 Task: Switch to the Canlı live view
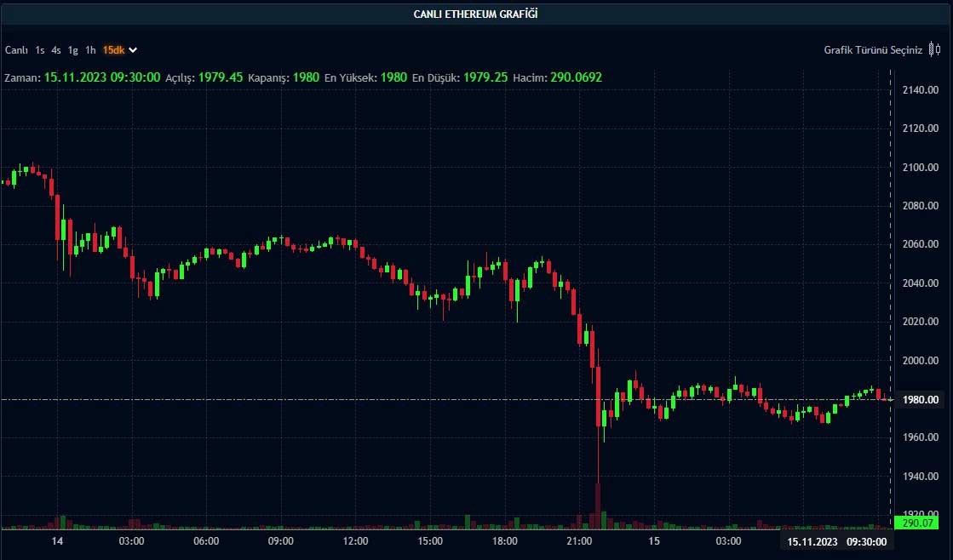(16, 50)
